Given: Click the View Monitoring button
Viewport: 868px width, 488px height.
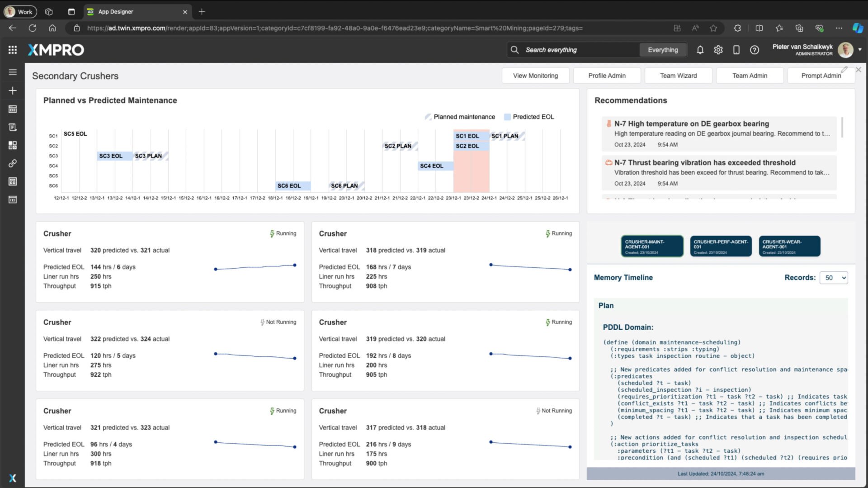Looking at the screenshot, I should (535, 76).
